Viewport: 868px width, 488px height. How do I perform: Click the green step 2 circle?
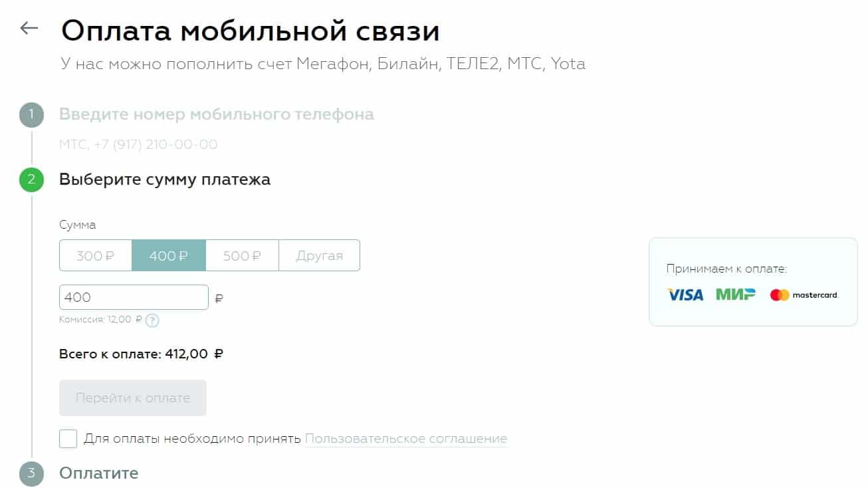[31, 180]
